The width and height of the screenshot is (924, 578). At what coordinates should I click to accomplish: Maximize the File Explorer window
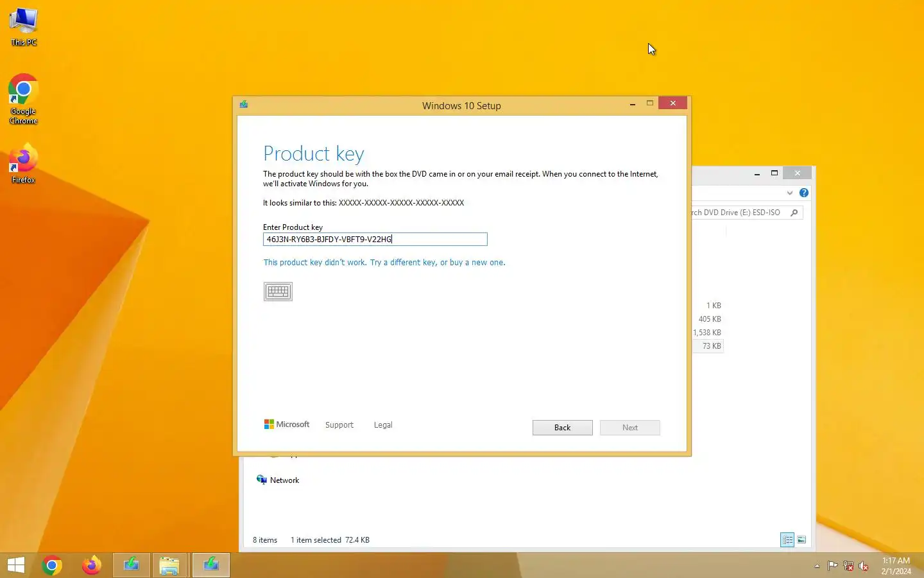(774, 173)
